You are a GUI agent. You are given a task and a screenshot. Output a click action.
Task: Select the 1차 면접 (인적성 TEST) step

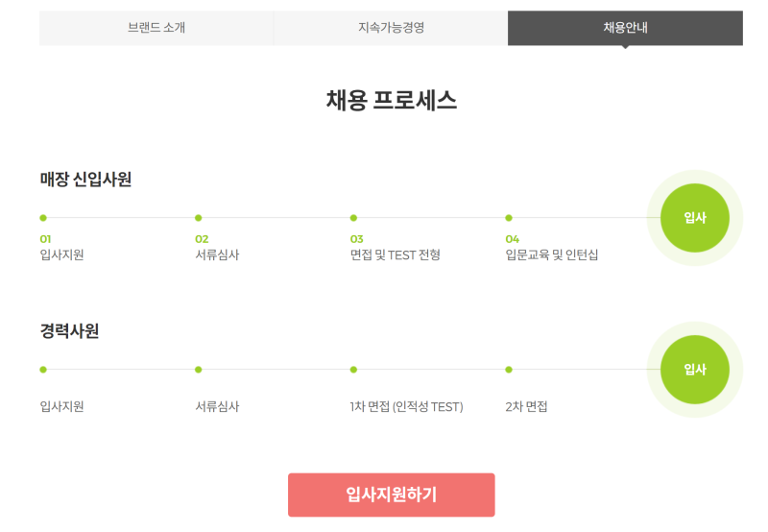[406, 407]
